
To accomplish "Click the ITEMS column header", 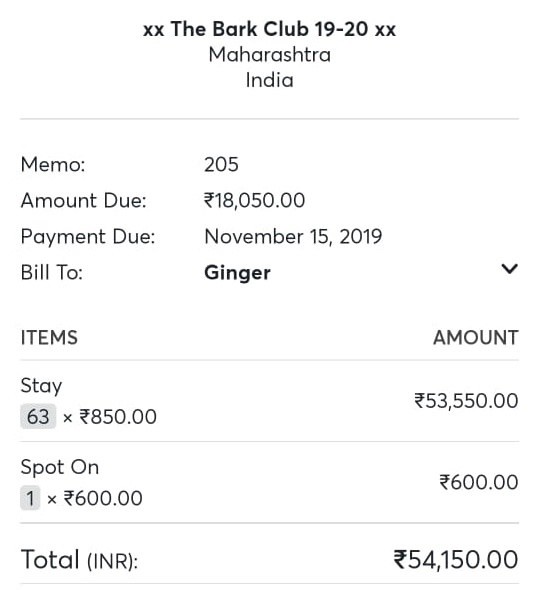I will click(49, 338).
